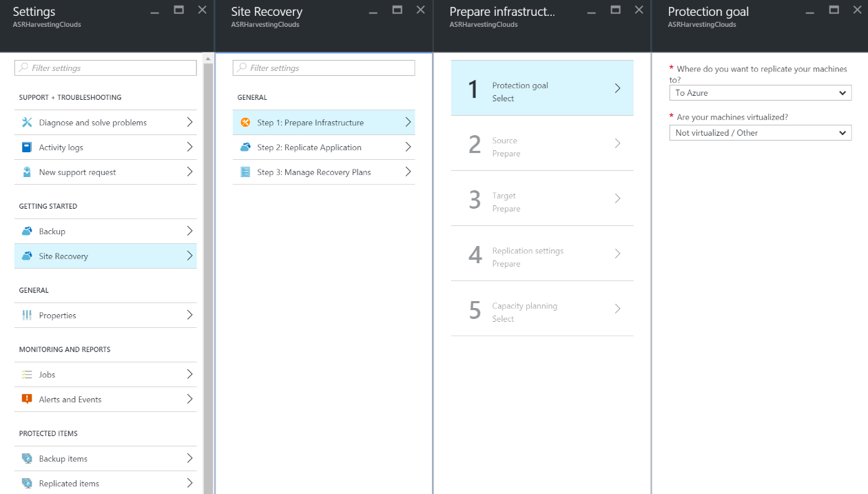This screenshot has height=494, width=868.
Task: Select Step 1: Prepare Infrastructure
Action: click(324, 123)
